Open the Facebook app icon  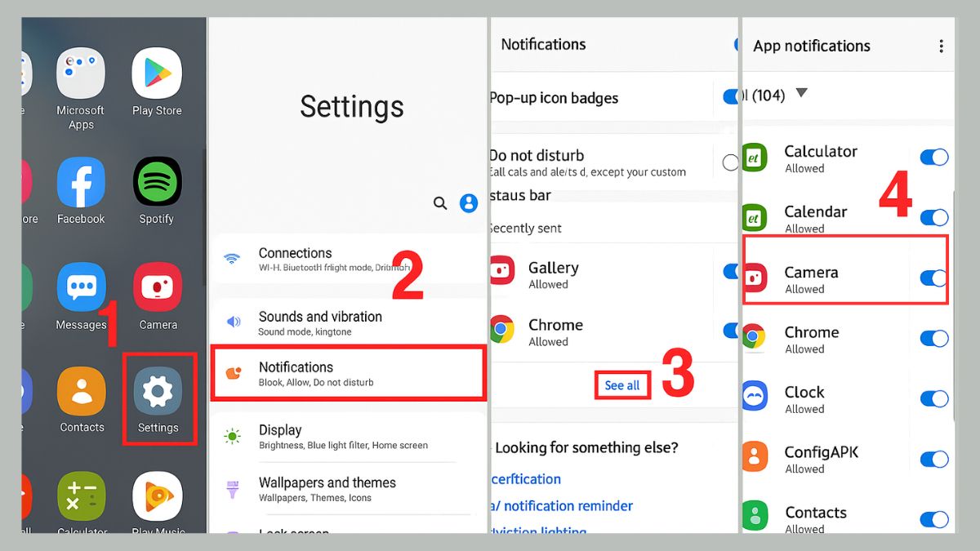81,181
